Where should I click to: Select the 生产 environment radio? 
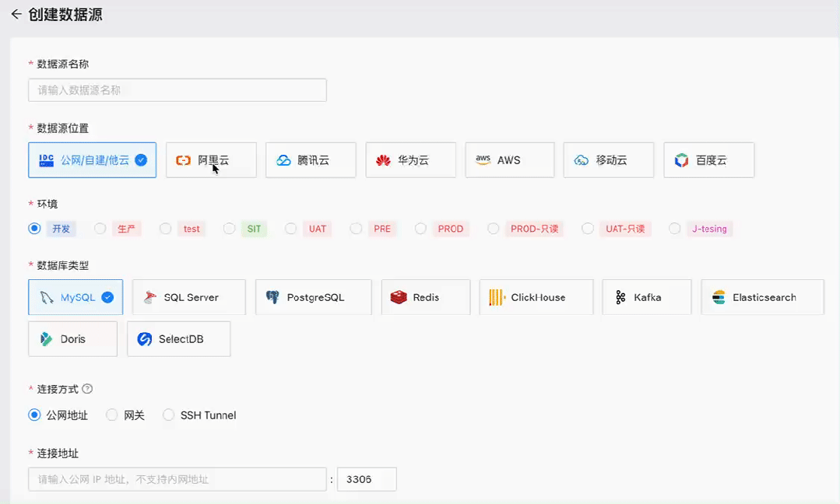[x=100, y=229]
